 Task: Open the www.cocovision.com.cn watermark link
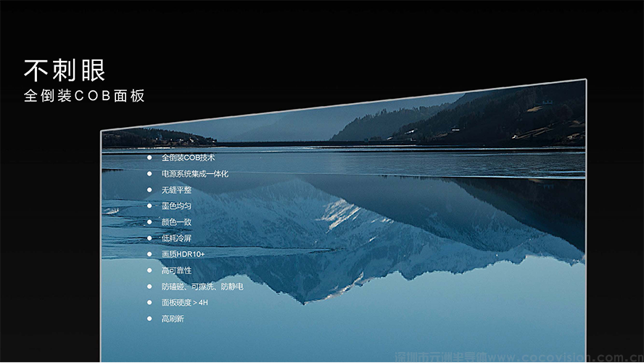[567, 357]
